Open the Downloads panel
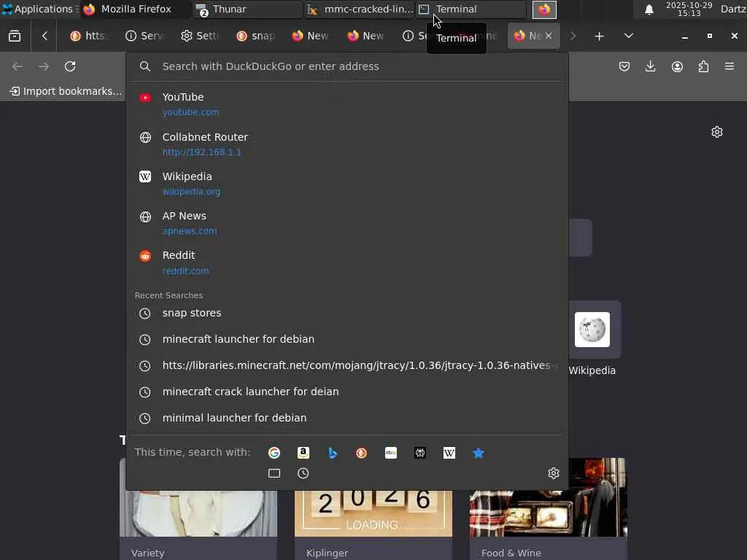 pyautogui.click(x=650, y=66)
